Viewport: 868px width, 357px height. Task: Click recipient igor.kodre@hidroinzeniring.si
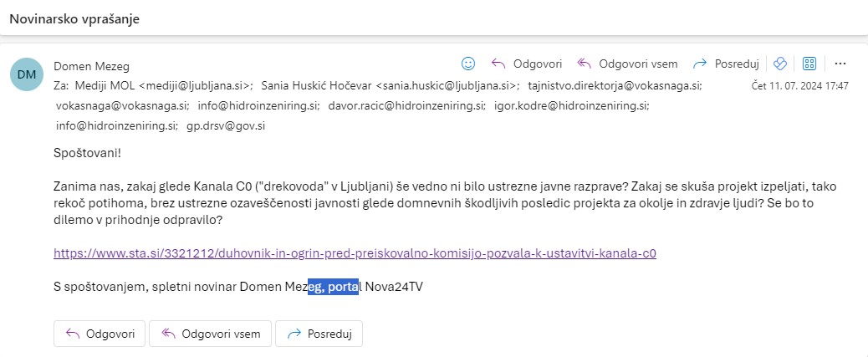[x=572, y=105]
